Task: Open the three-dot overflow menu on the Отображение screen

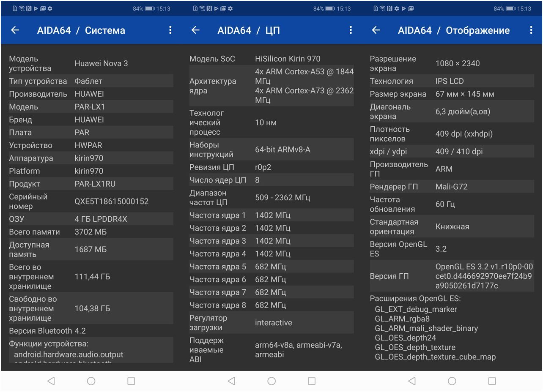Action: 531,30
